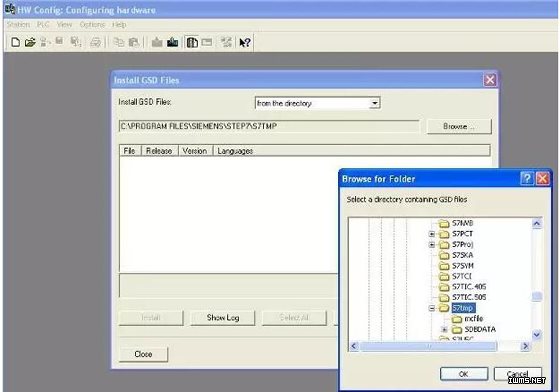Click the Paste toolbar icon
This screenshot has width=560, height=392.
pos(134,42)
